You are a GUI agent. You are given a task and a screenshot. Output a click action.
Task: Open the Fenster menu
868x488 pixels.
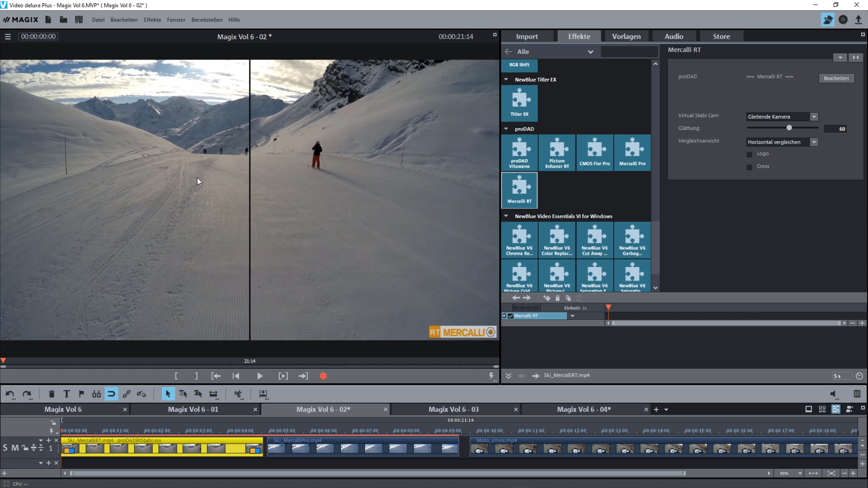tap(176, 20)
